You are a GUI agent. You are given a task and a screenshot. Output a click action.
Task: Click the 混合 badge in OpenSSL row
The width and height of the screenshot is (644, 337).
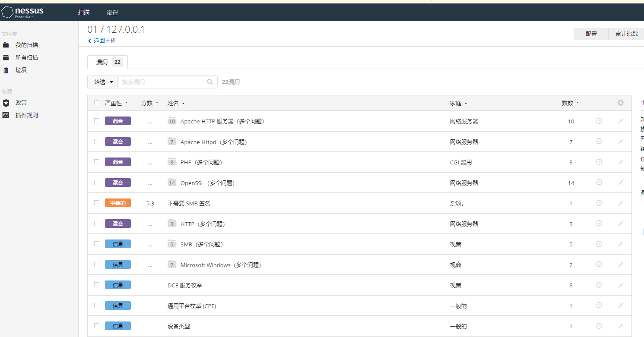118,183
